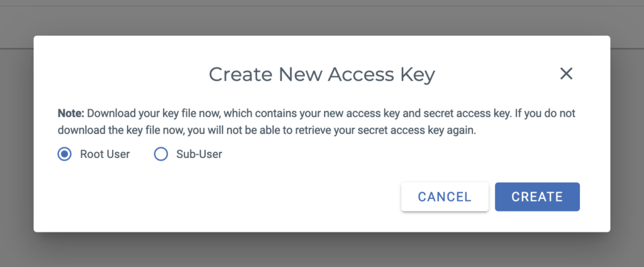Click the blue CREATE button
The height and width of the screenshot is (267, 644).
[x=537, y=196]
